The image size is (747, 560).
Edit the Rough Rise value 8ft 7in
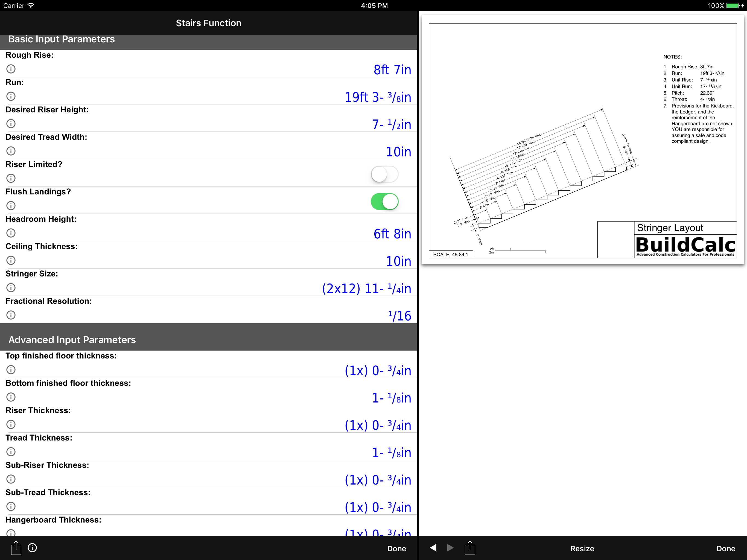click(x=392, y=70)
